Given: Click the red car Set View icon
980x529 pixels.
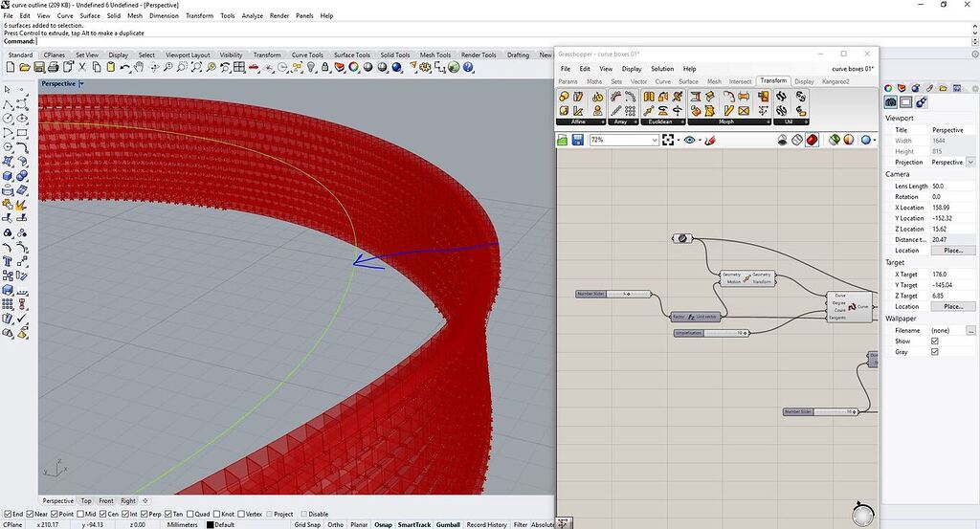Looking at the screenshot, I should (254, 68).
